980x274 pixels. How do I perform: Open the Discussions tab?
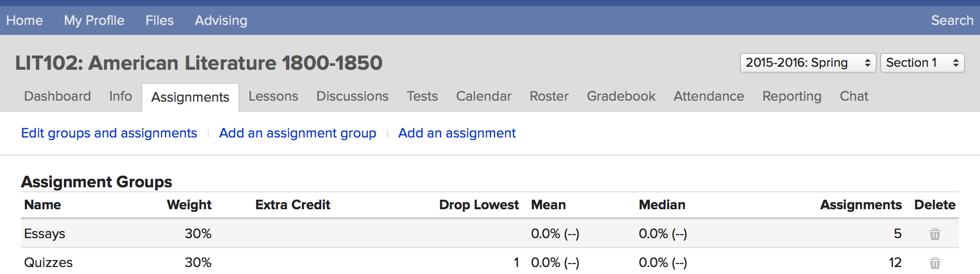coord(352,96)
